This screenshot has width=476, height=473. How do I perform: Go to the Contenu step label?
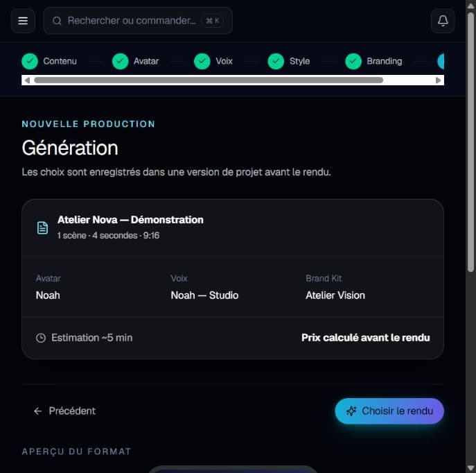point(60,61)
